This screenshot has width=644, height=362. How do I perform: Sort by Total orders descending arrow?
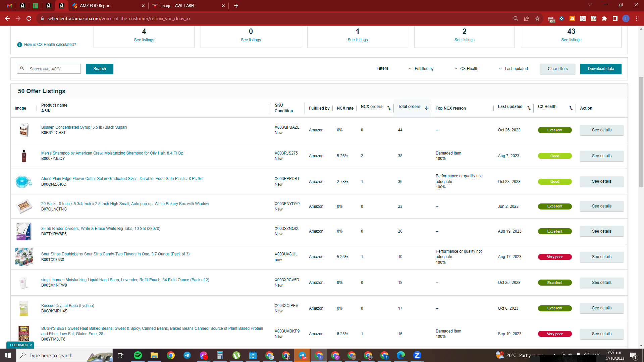point(427,108)
